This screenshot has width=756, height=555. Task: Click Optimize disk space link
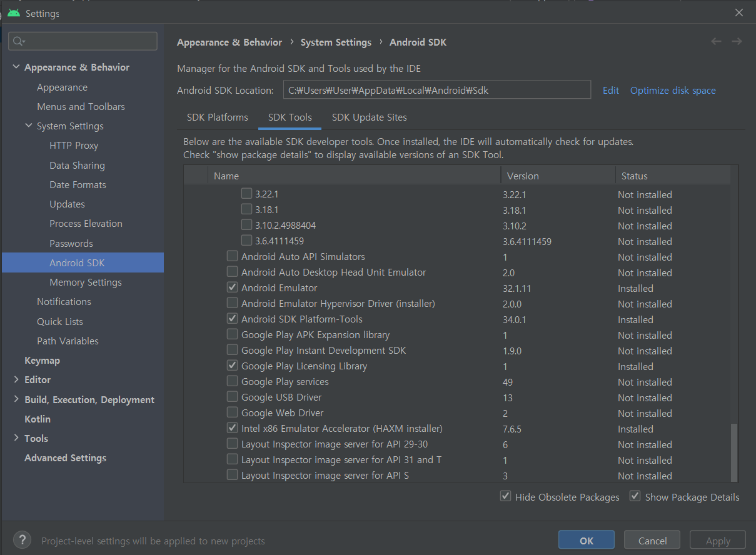point(673,90)
